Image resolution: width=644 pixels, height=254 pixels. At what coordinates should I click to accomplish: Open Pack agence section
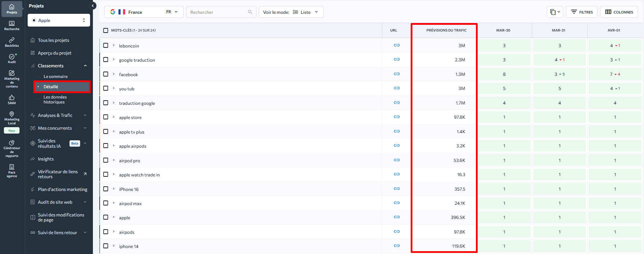click(x=12, y=170)
